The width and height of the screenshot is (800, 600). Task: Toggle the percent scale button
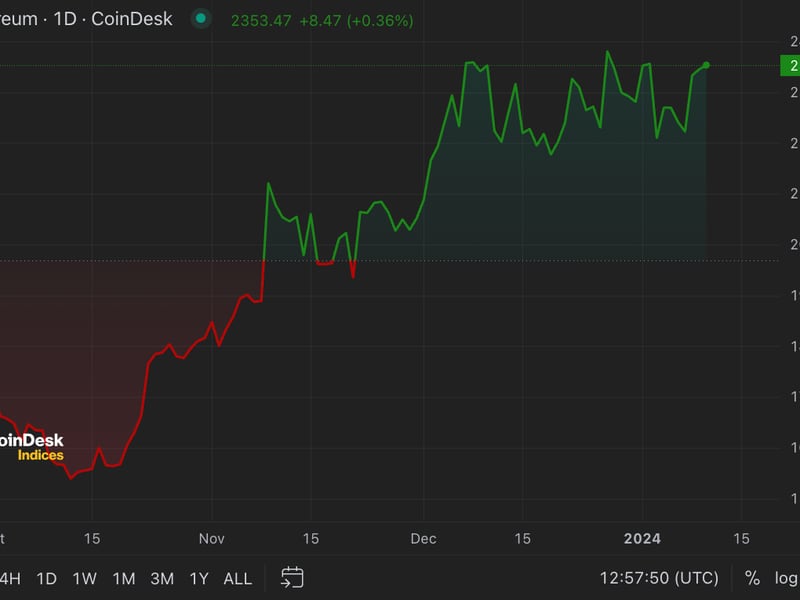[x=752, y=578]
